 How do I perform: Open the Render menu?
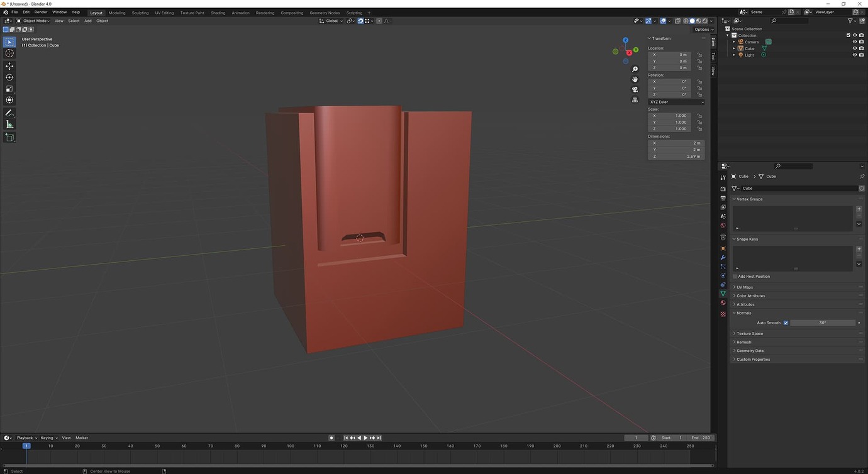point(41,12)
